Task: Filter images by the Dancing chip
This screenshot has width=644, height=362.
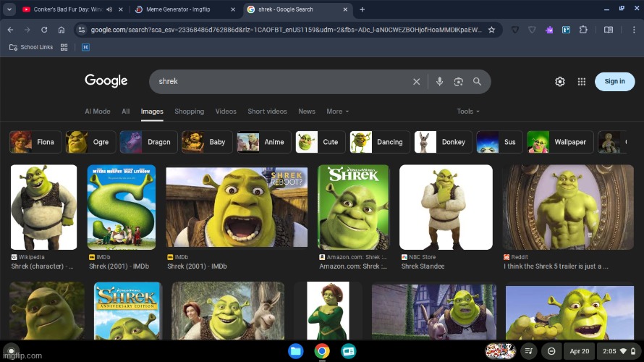Action: pyautogui.click(x=380, y=142)
